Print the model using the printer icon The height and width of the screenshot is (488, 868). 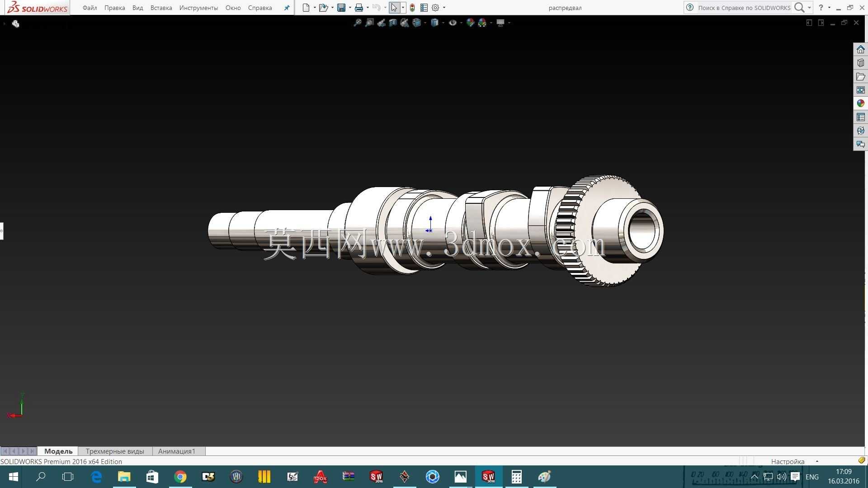point(359,8)
